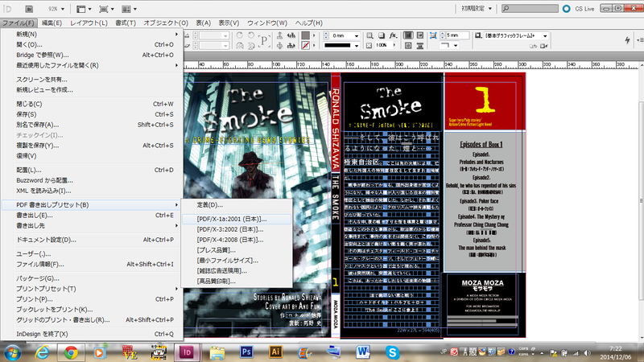644x362 pixels.
Task: Click the text wrap bounding box icon
Action: tap(419, 35)
